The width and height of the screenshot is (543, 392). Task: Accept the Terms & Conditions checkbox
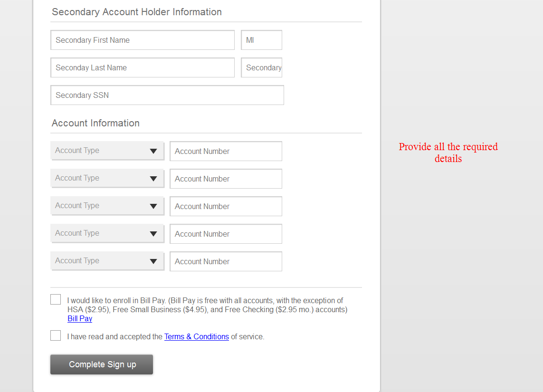tap(56, 335)
